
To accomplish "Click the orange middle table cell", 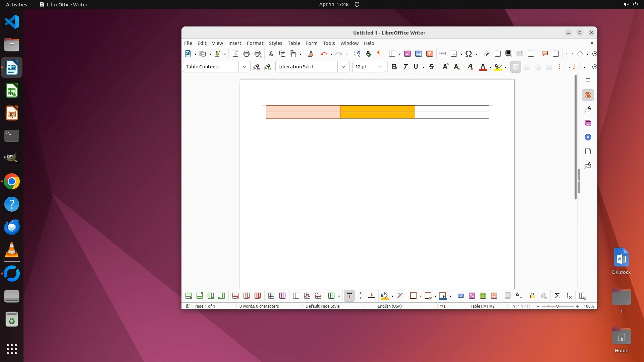I will tap(377, 109).
